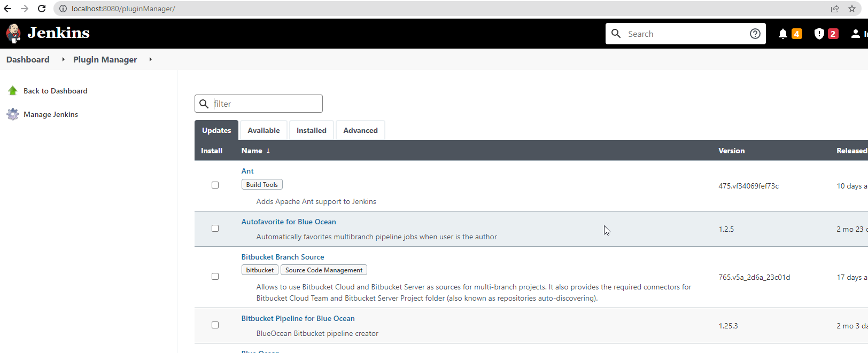
Task: Open notifications bell icon
Action: pos(783,34)
